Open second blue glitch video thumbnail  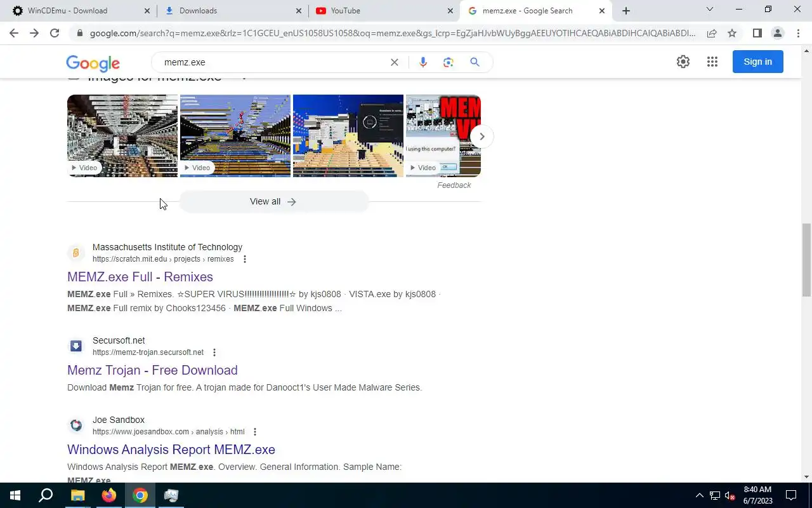point(235,136)
